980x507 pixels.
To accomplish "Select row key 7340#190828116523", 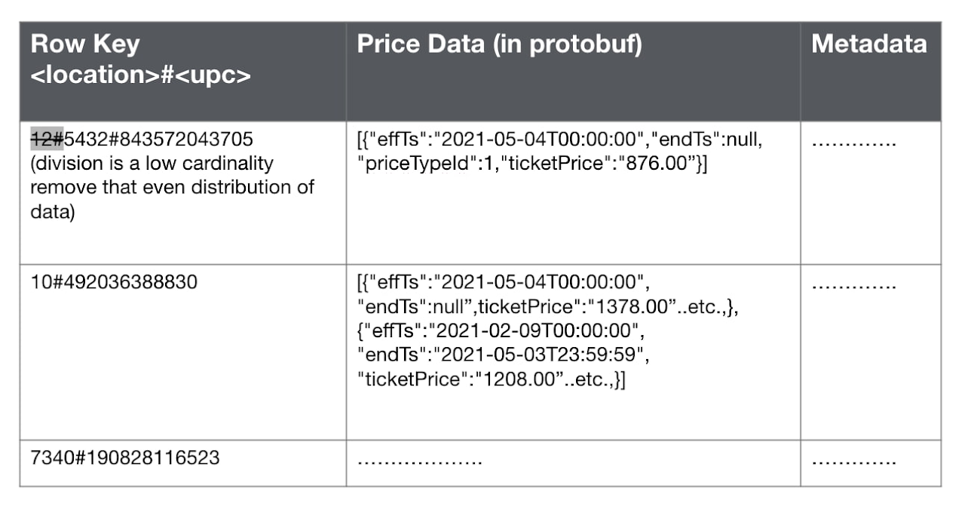I will 125,457.
